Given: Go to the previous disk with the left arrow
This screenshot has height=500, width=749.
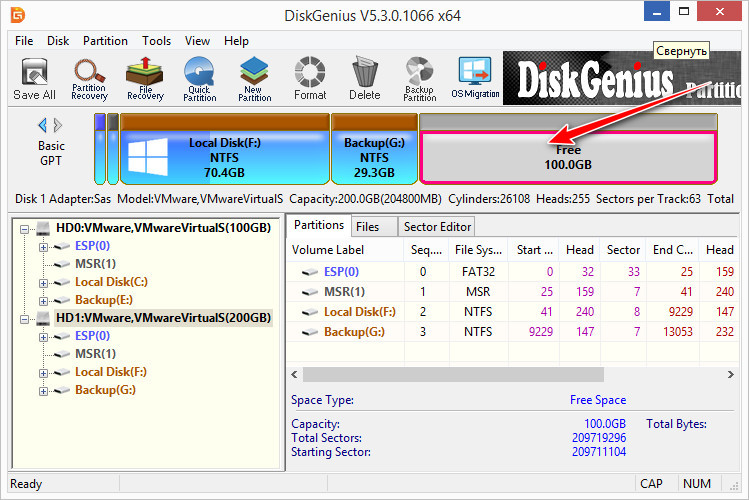Looking at the screenshot, I should coord(43,126).
